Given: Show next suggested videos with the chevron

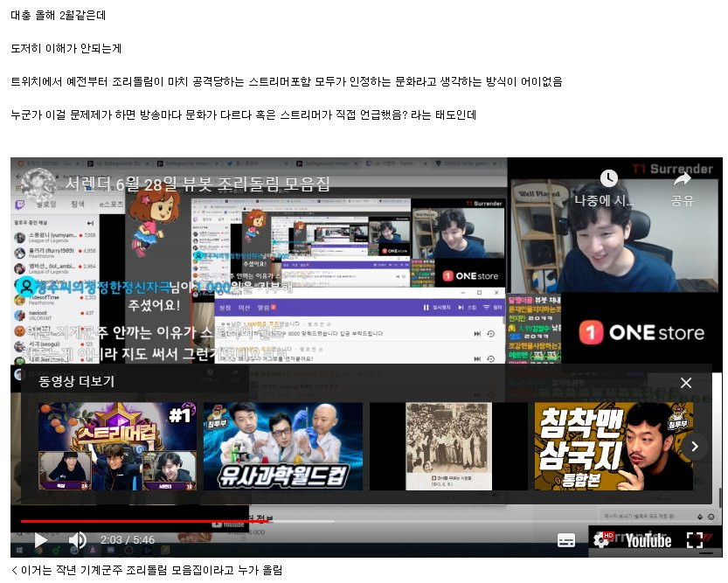Looking at the screenshot, I should click(x=695, y=447).
